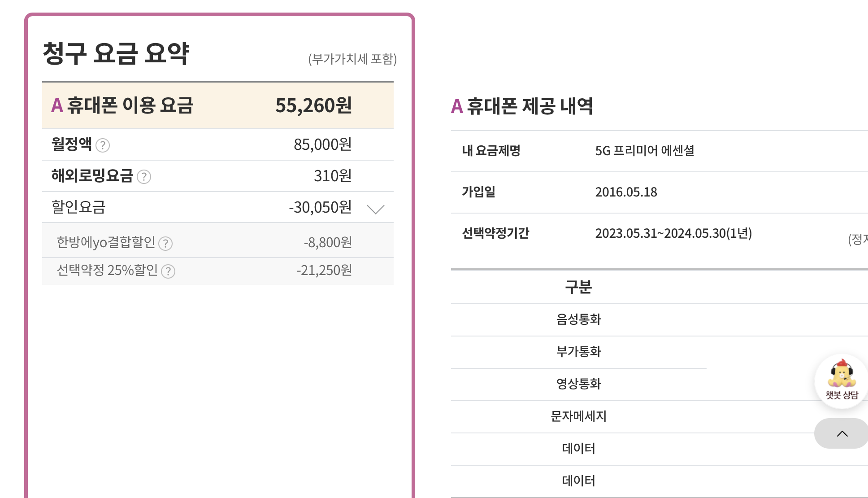Click the 부가통화 row
868x498 pixels.
578,352
